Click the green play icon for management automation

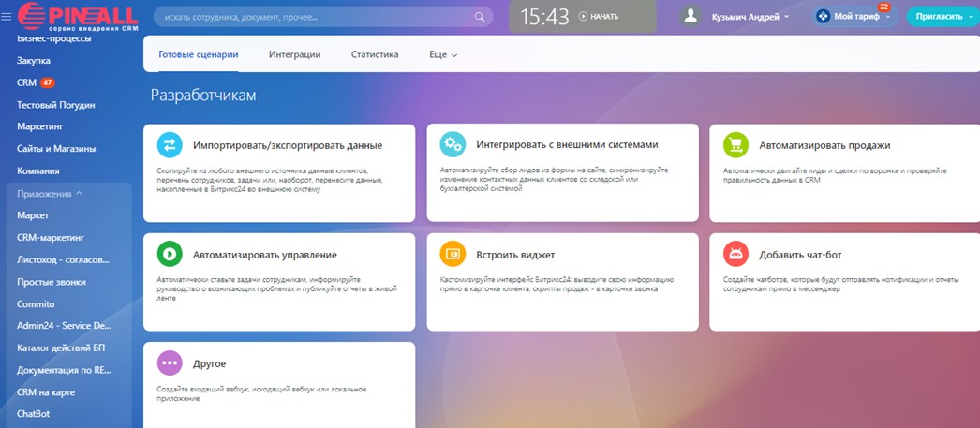click(170, 254)
